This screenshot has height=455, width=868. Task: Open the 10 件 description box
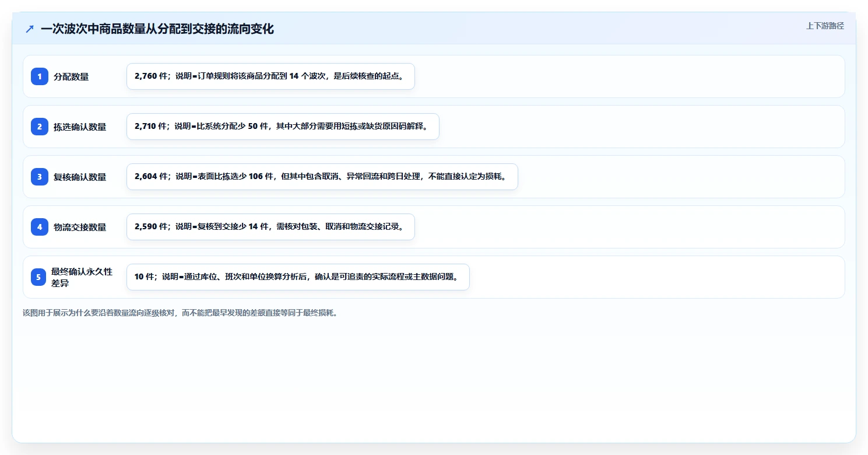[298, 277]
